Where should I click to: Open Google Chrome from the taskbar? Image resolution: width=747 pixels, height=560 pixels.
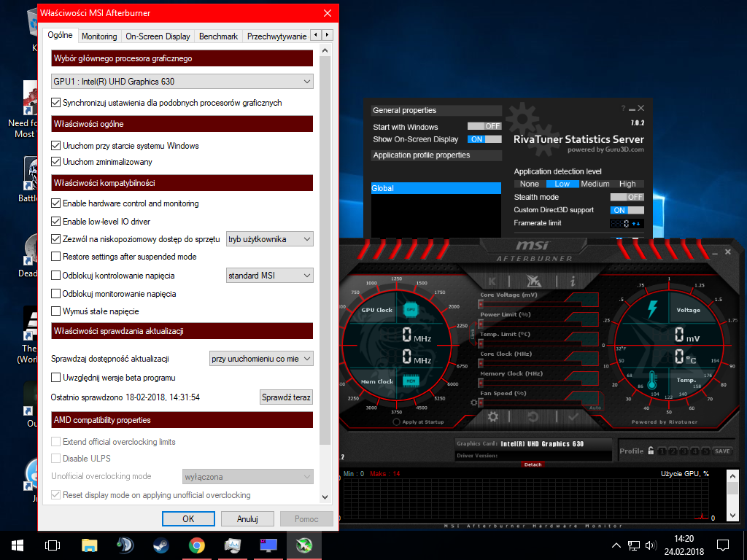(197, 545)
